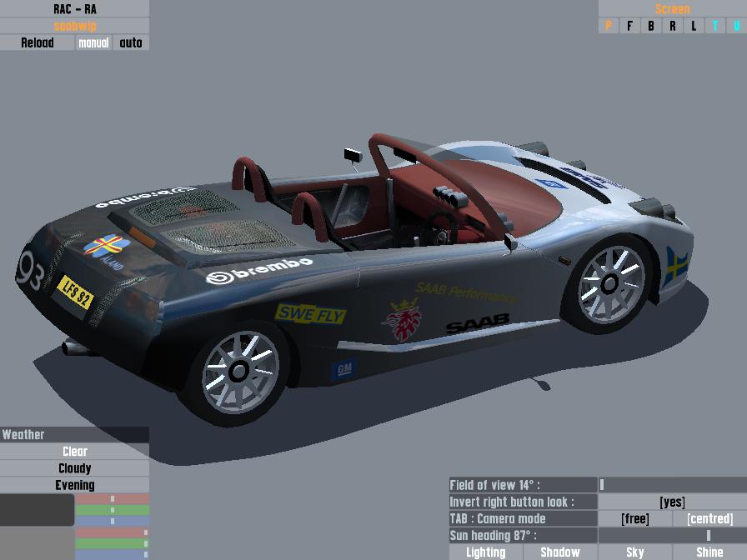The image size is (747, 560).
Task: Choose Evening weather
Action: click(x=74, y=485)
